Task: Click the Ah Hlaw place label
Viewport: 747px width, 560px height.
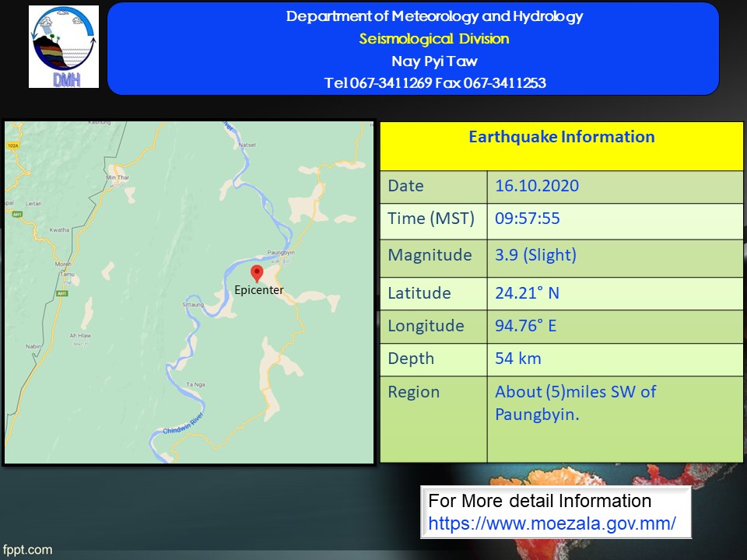Action: click(x=80, y=335)
